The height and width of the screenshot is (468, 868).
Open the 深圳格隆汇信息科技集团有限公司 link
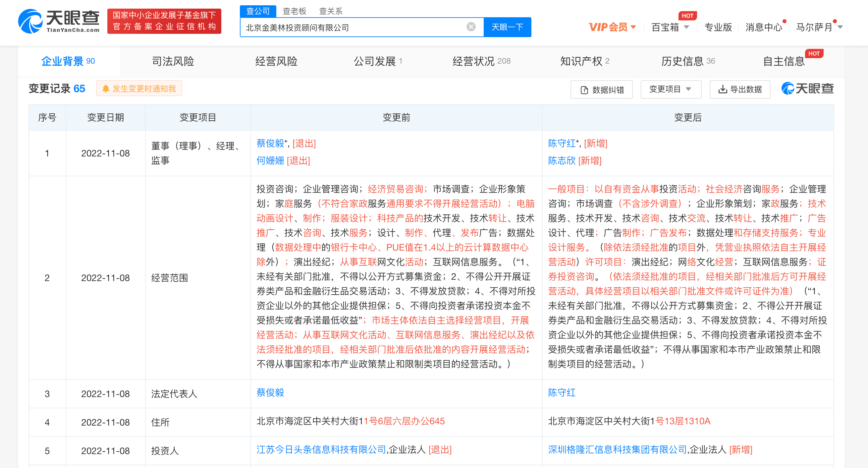[617, 449]
